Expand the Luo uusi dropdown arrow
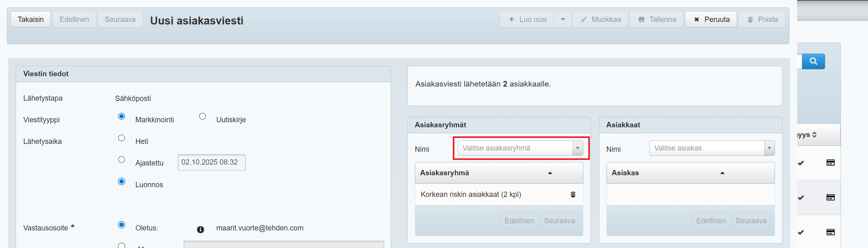The height and width of the screenshot is (248, 868). click(x=562, y=19)
